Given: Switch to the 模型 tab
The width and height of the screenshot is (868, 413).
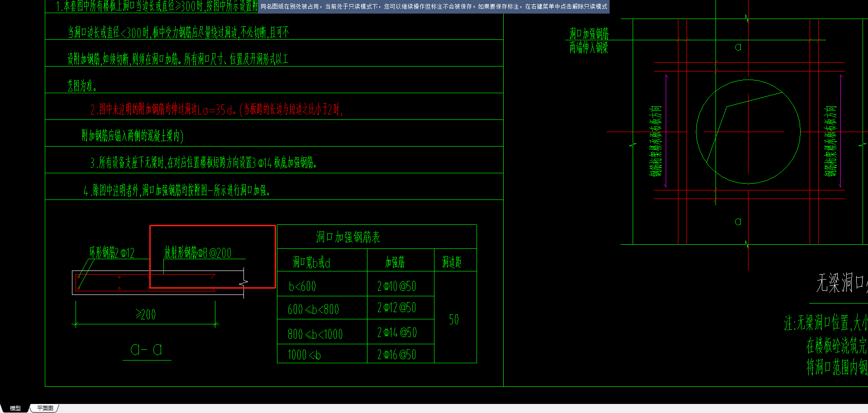Looking at the screenshot, I should (15, 408).
